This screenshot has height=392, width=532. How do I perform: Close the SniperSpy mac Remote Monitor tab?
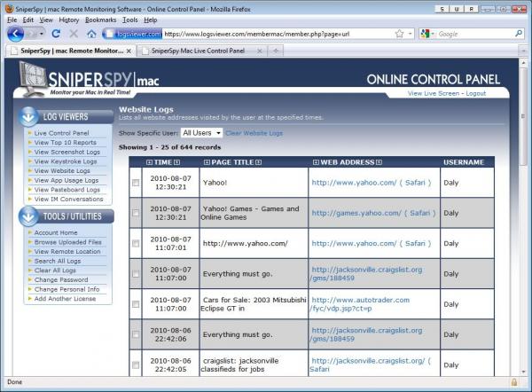pyautogui.click(x=129, y=51)
